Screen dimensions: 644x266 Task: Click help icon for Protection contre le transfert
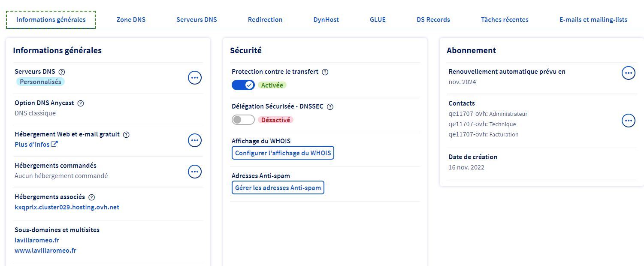coord(325,72)
